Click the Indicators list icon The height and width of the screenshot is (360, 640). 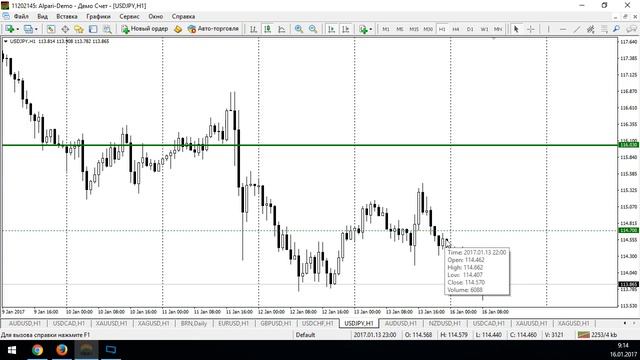pyautogui.click(x=363, y=29)
